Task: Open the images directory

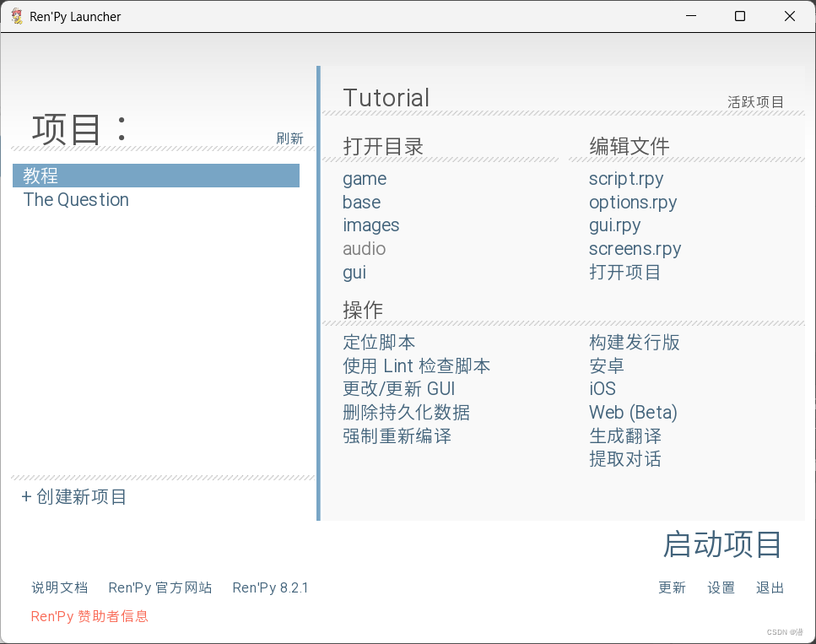Action: pyautogui.click(x=370, y=225)
